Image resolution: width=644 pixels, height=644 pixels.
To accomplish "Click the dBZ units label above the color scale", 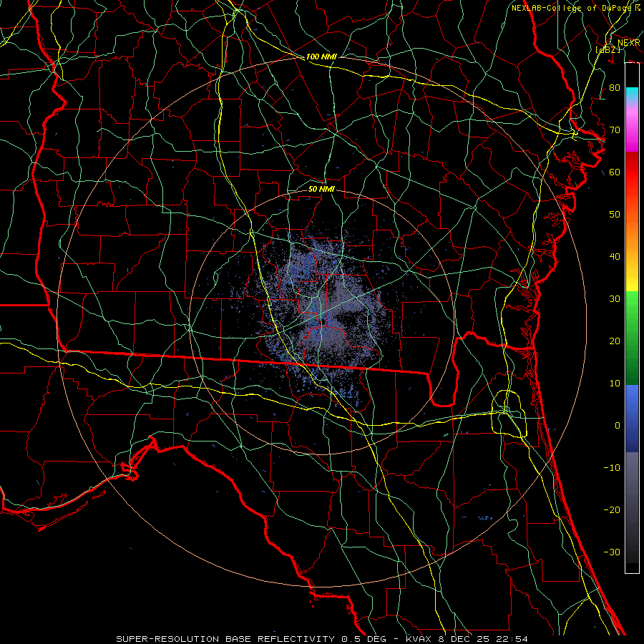I will pos(608,49).
